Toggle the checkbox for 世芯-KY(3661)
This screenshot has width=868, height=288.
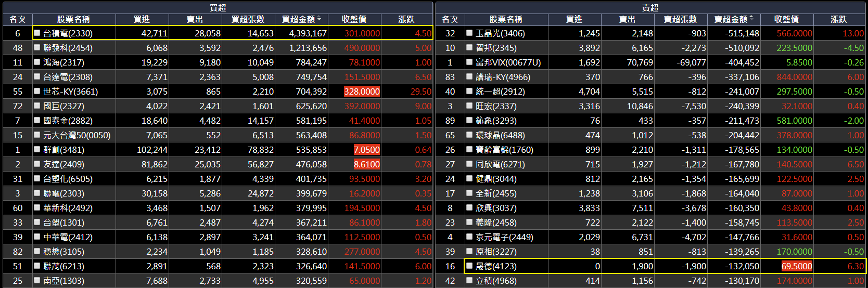pyautogui.click(x=37, y=91)
